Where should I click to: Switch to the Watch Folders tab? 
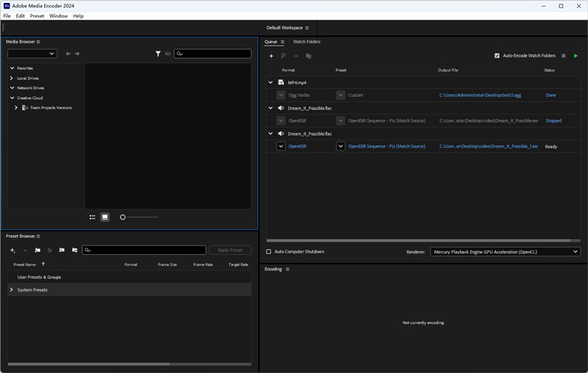306,42
